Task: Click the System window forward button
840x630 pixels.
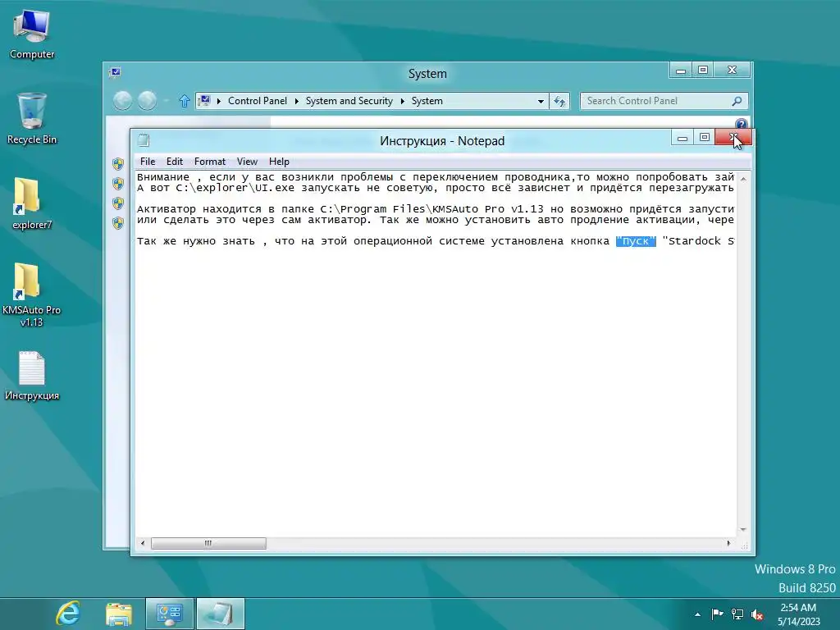Action: point(148,101)
